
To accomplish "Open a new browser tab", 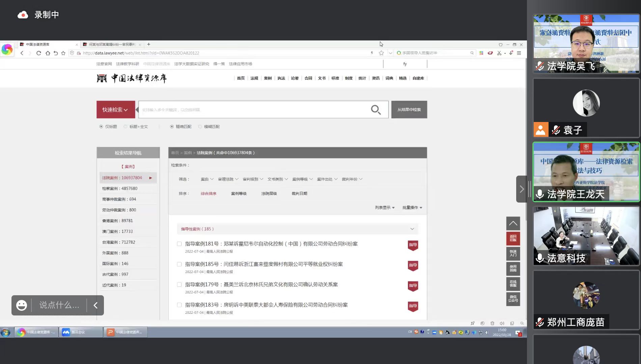I will [x=148, y=44].
